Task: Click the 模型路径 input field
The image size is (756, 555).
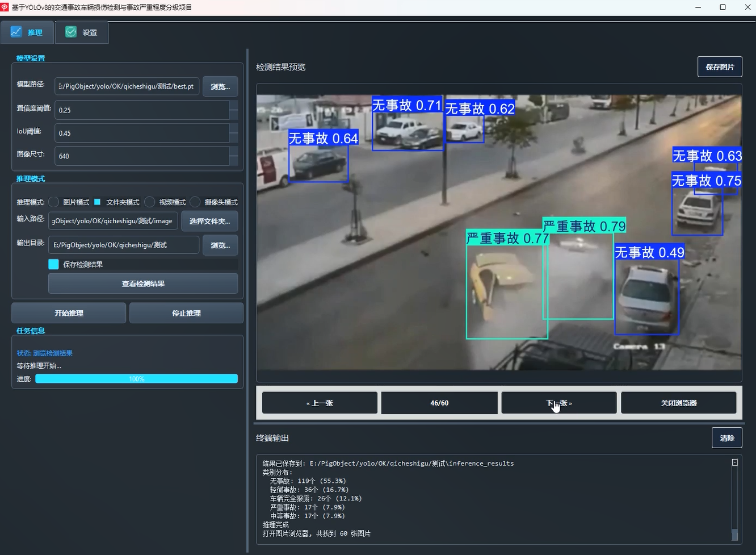Action: tap(127, 86)
